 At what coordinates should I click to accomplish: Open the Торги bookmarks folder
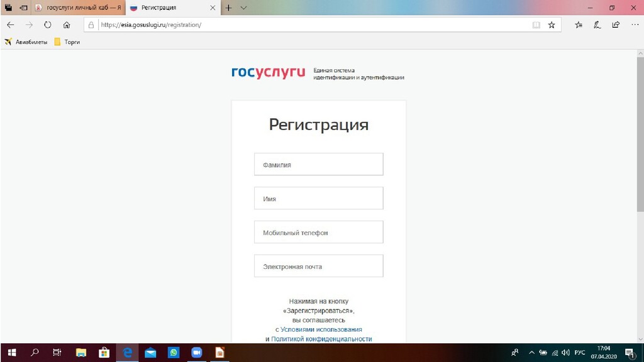point(67,42)
